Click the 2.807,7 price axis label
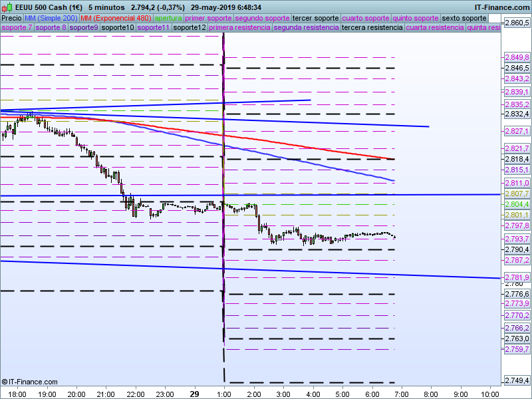Viewport: 532px width, 399px height. tap(517, 194)
